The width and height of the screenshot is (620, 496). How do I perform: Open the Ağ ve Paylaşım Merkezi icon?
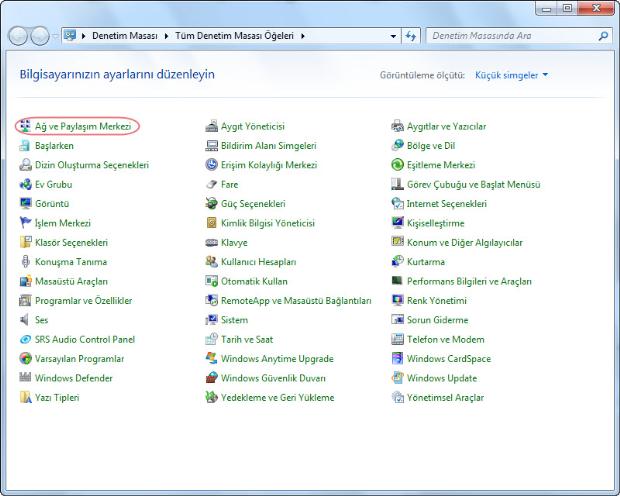point(25,126)
